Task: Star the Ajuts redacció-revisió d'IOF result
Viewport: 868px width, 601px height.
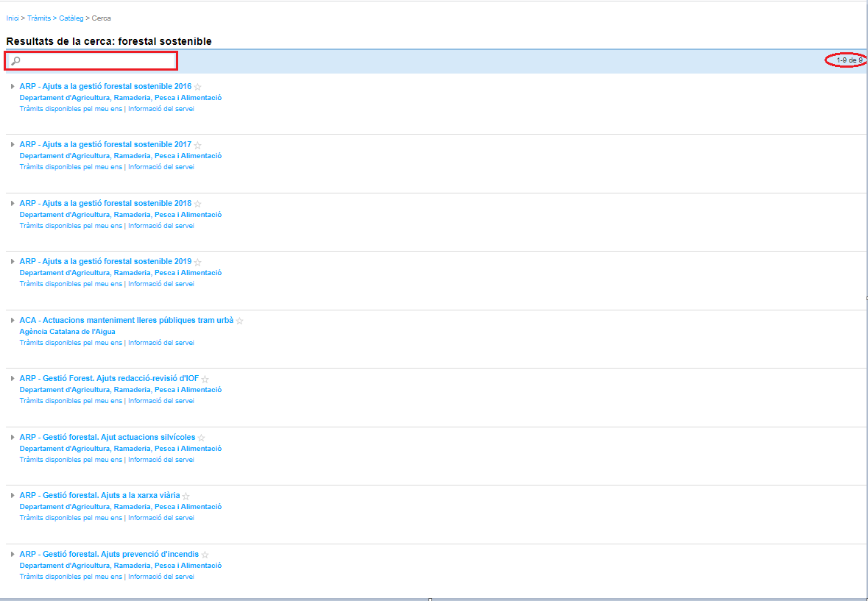Action: point(205,379)
